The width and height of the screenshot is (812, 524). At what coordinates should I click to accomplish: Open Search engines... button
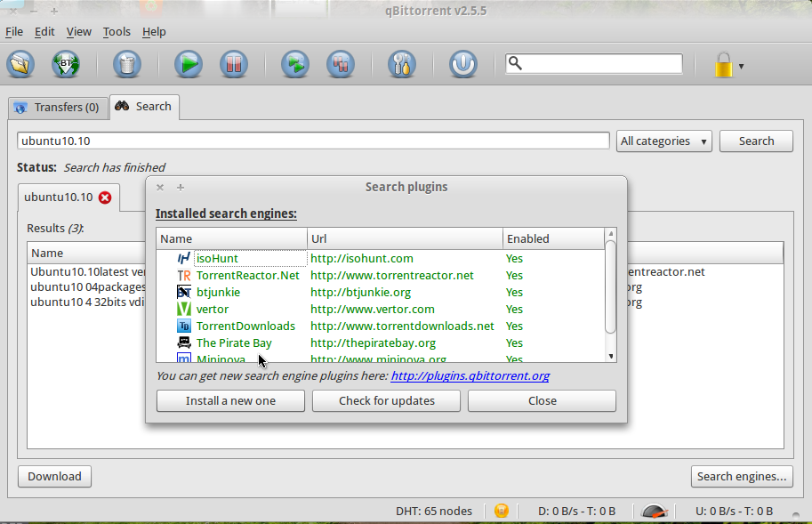[742, 476]
